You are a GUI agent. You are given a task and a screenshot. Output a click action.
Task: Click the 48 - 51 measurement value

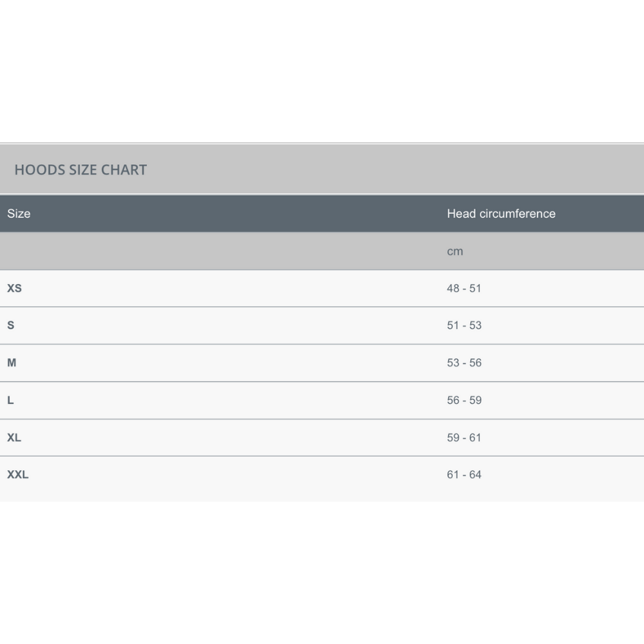click(464, 289)
